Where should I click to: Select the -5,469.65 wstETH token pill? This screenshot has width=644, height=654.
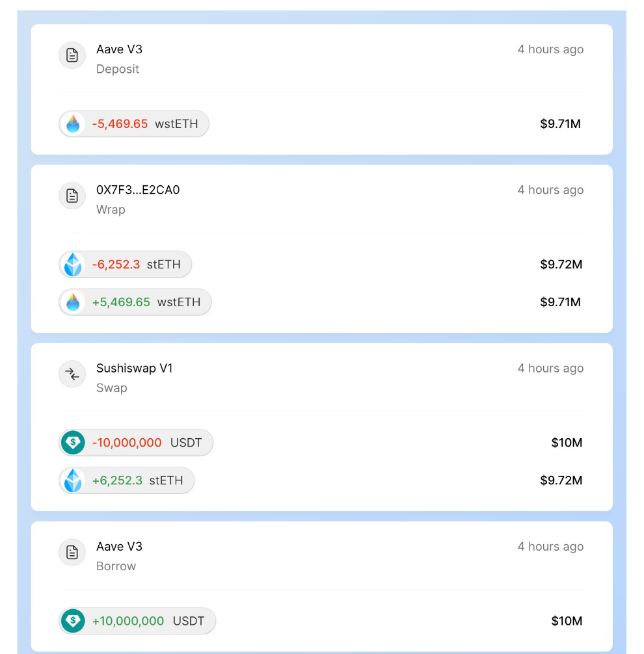click(x=134, y=124)
